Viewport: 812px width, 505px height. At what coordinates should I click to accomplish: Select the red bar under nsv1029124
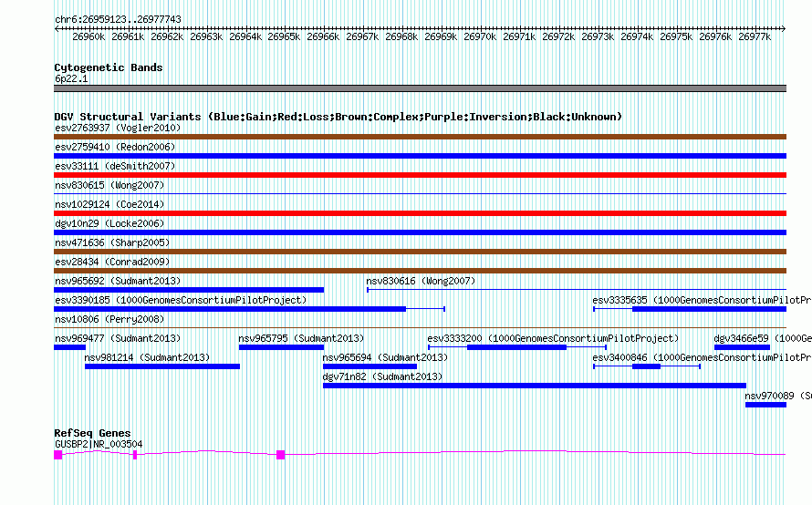pyautogui.click(x=420, y=213)
